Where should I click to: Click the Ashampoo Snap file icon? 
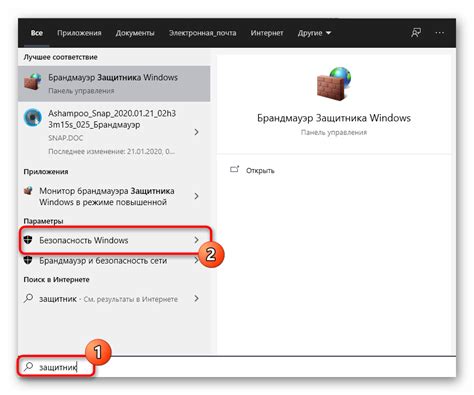(33, 118)
